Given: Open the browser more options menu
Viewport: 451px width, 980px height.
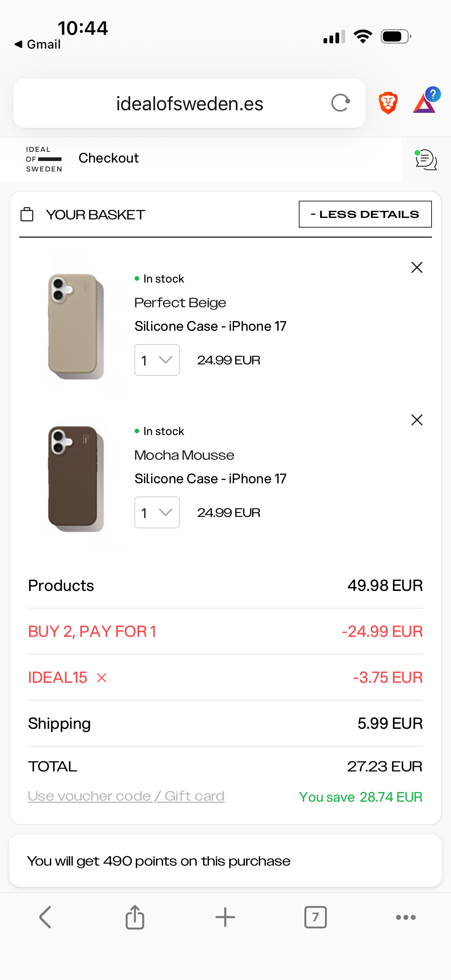Looking at the screenshot, I should click(406, 917).
